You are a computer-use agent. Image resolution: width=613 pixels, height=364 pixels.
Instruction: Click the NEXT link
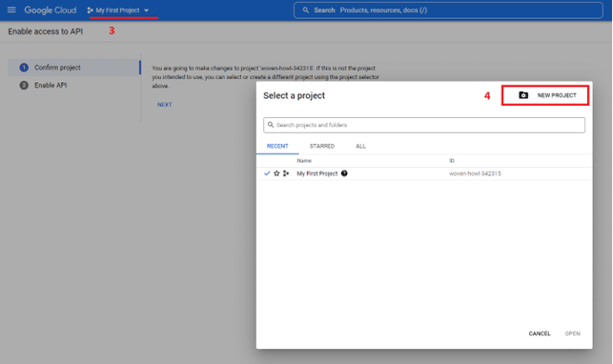click(x=165, y=105)
